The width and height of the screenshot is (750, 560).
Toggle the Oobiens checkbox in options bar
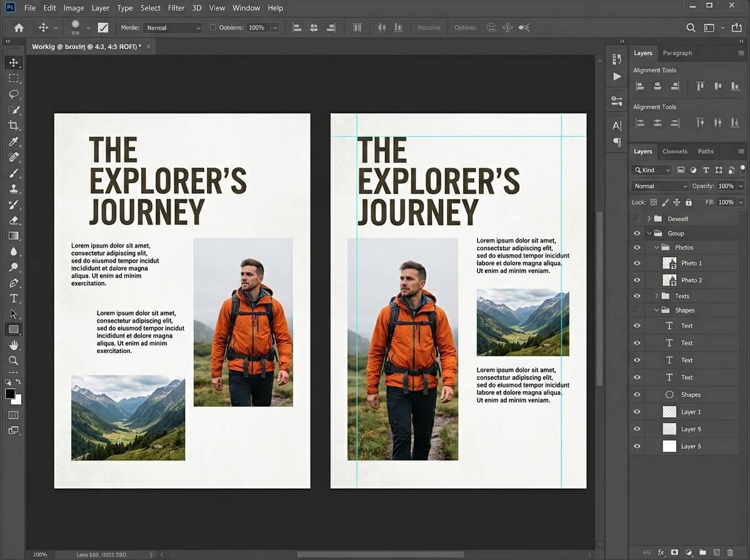click(x=213, y=27)
